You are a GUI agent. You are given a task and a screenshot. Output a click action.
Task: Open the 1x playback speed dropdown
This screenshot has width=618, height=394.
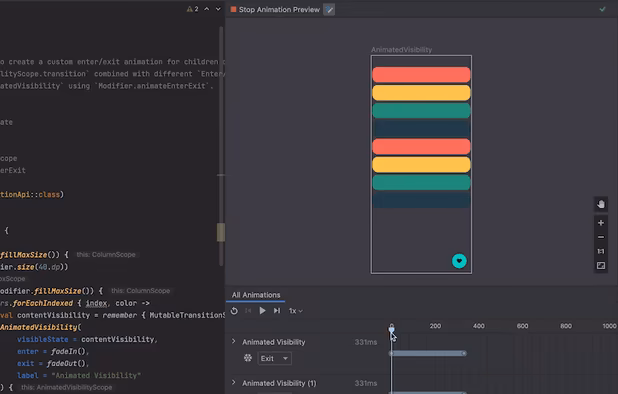(x=296, y=311)
